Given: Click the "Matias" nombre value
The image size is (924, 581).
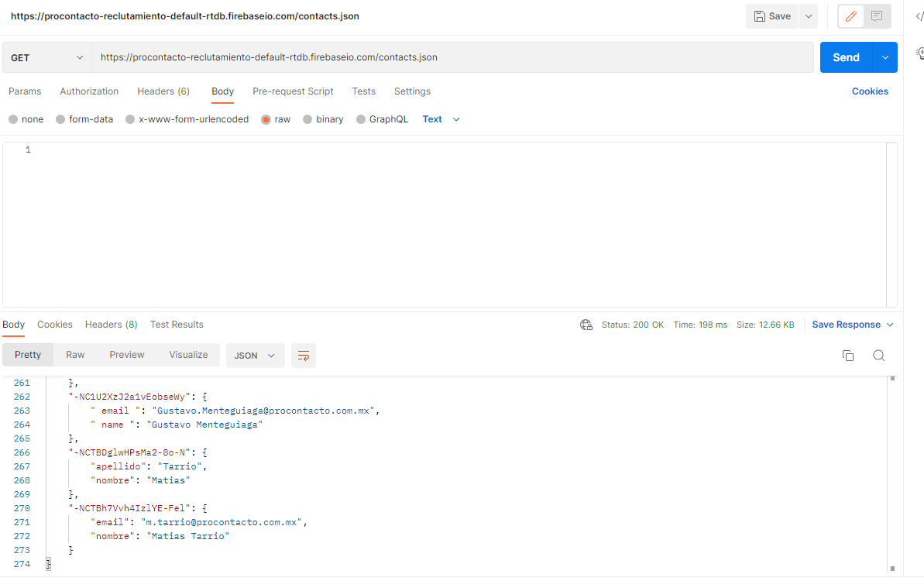Looking at the screenshot, I should pyautogui.click(x=169, y=481).
